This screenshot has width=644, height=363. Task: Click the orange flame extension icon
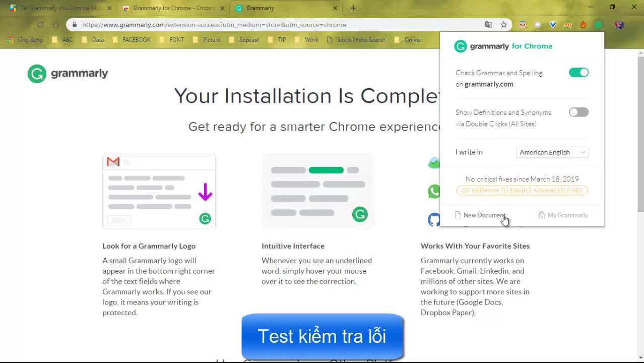pyautogui.click(x=583, y=25)
